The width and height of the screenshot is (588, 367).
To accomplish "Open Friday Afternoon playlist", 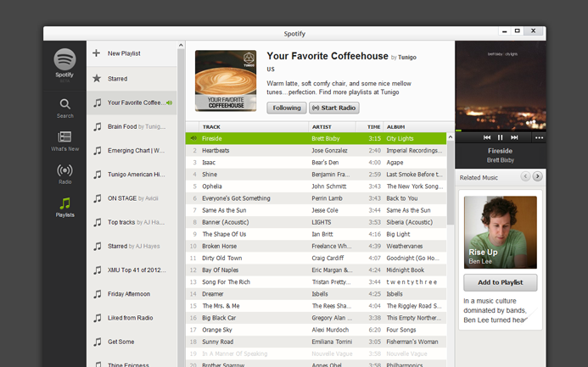I will [x=132, y=294].
